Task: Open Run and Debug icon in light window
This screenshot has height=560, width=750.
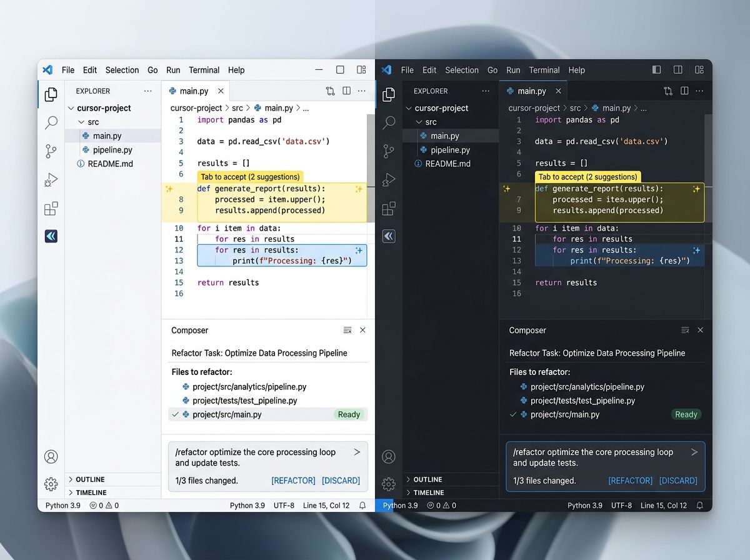Action: [x=51, y=180]
